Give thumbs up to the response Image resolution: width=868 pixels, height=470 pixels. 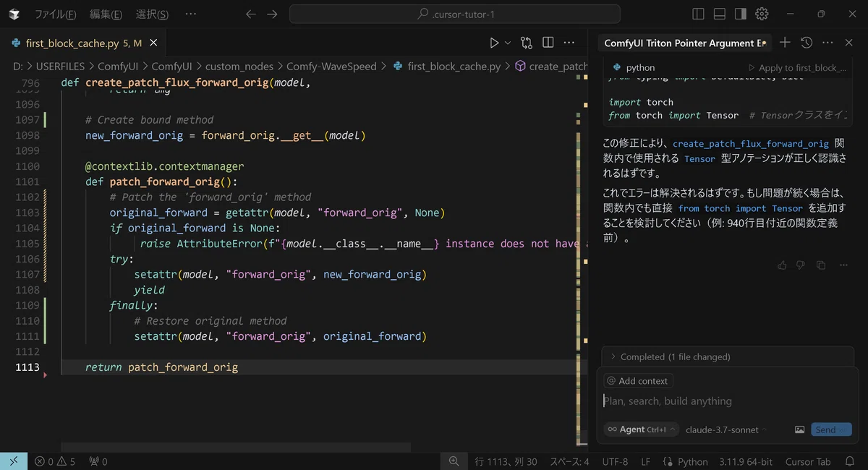(782, 265)
